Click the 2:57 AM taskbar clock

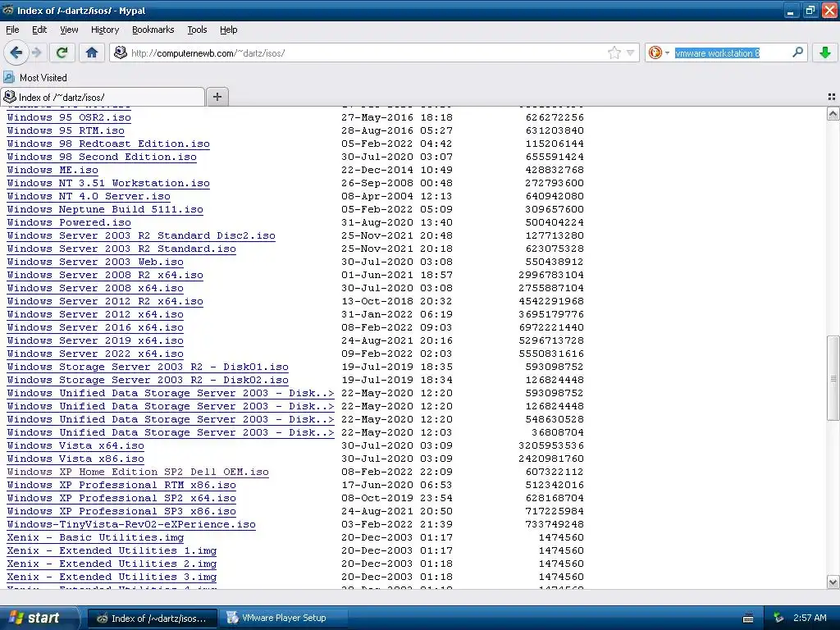pos(810,618)
